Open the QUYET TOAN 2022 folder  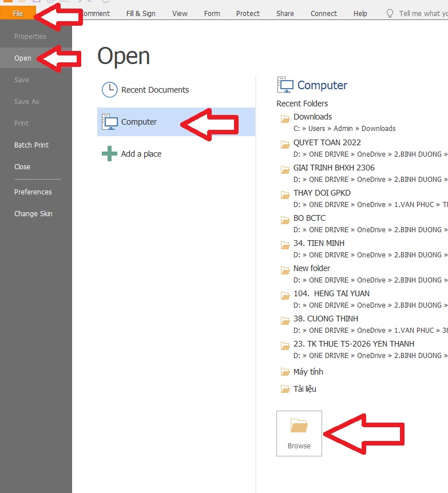click(327, 142)
